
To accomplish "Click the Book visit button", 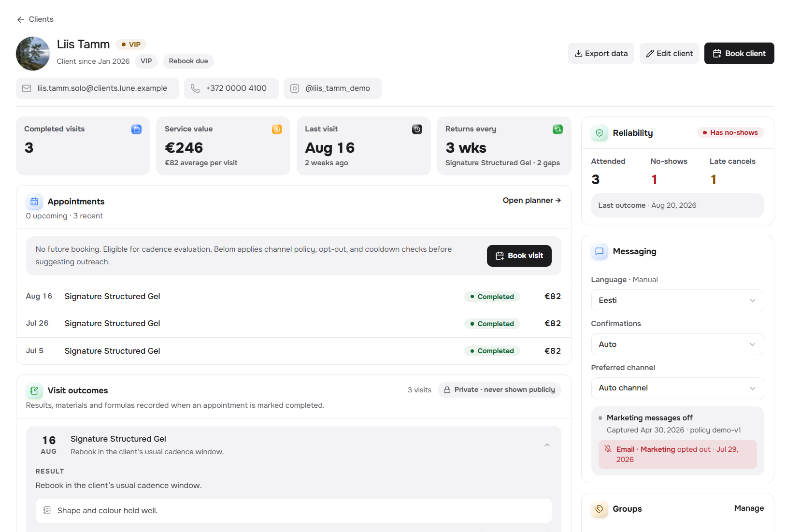I will tap(519, 256).
